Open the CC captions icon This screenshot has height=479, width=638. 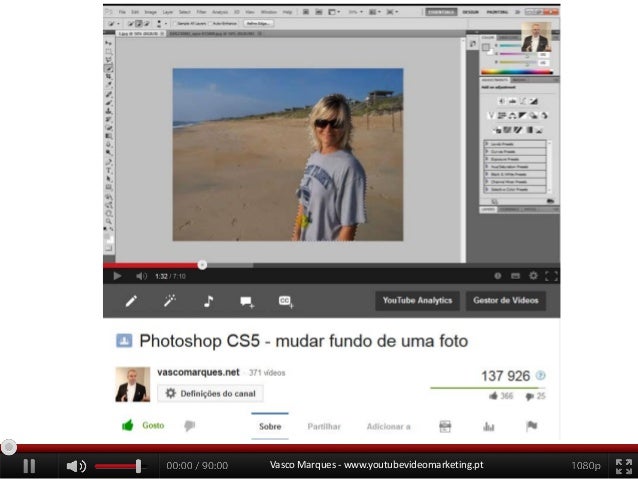tap(286, 302)
